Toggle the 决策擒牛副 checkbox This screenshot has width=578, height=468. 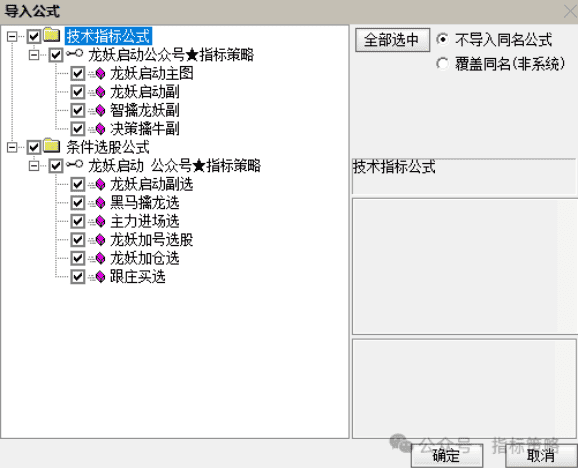(x=78, y=129)
